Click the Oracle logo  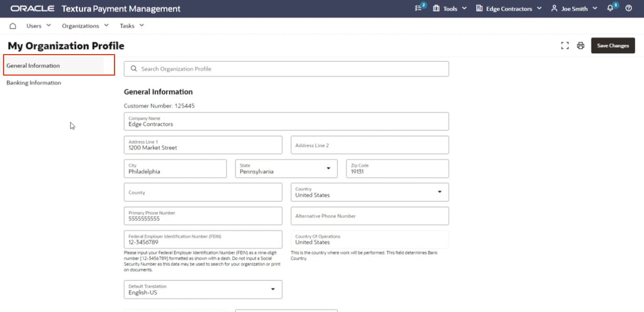(33, 9)
